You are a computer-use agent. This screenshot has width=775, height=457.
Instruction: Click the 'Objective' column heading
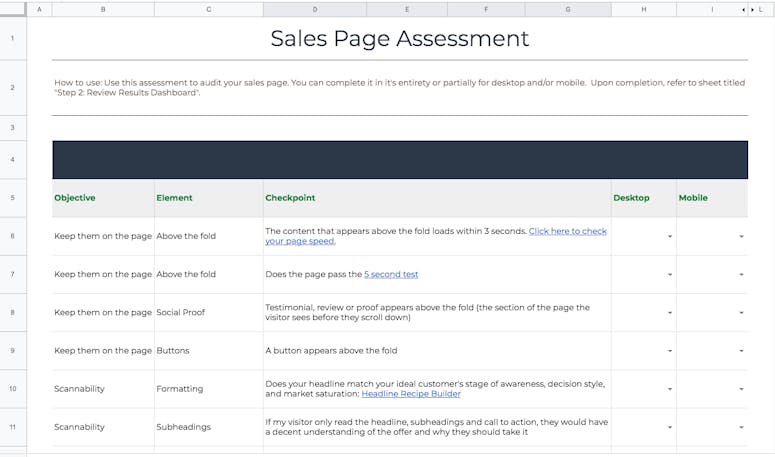click(x=75, y=198)
